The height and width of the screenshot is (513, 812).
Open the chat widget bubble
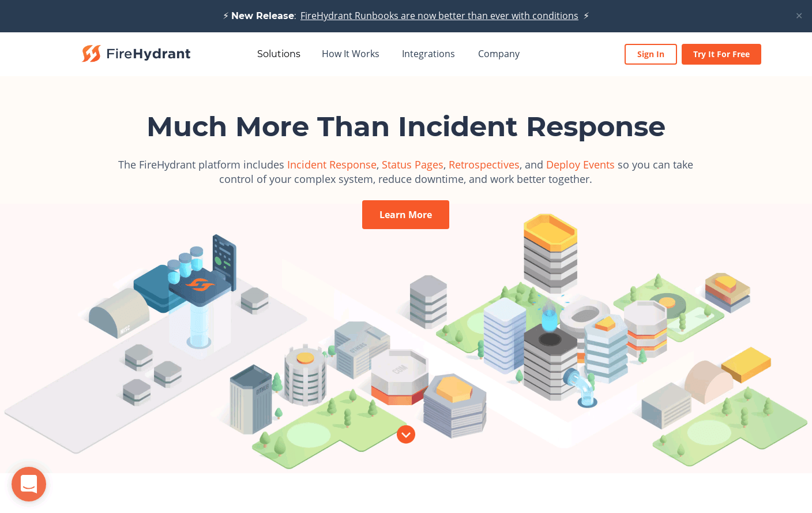tap(29, 484)
